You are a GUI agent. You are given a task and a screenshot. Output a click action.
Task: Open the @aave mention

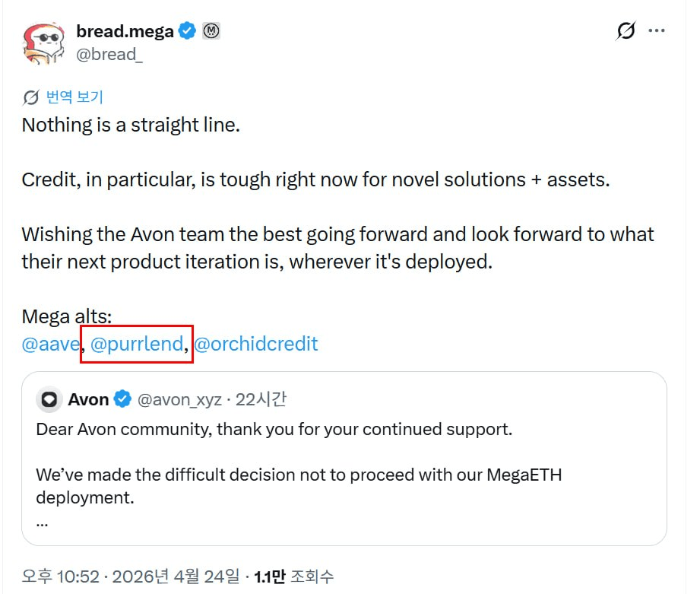(x=50, y=344)
